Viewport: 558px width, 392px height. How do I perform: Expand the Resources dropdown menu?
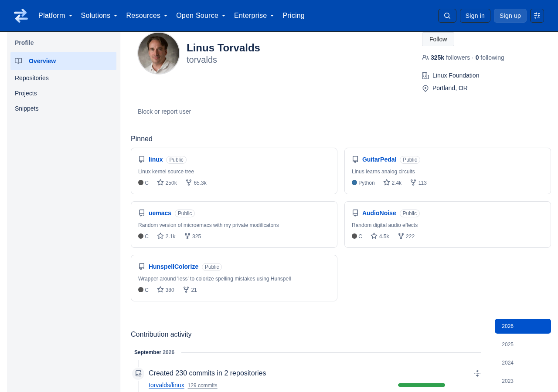147,16
